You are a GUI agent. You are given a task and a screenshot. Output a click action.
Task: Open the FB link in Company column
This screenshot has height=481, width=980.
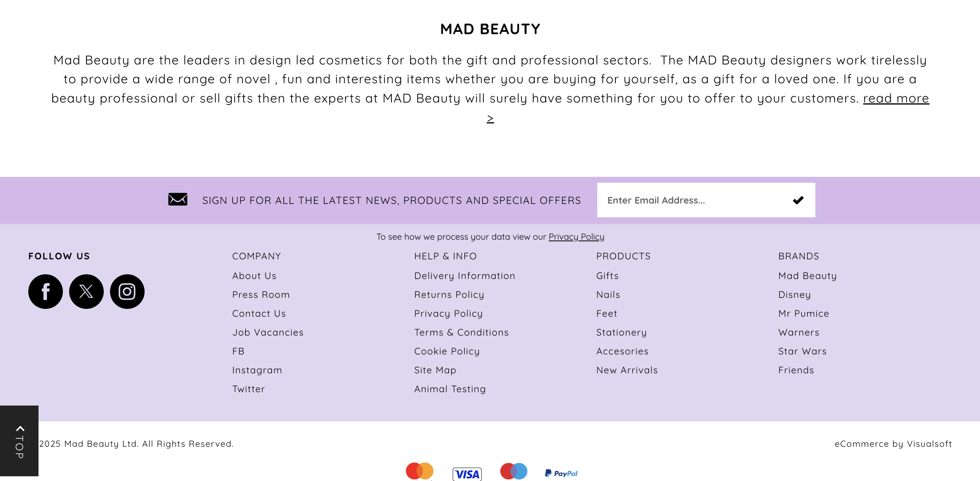(239, 351)
